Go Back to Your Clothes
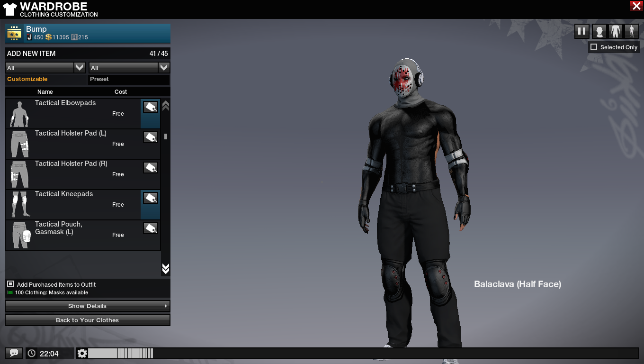 tap(88, 320)
